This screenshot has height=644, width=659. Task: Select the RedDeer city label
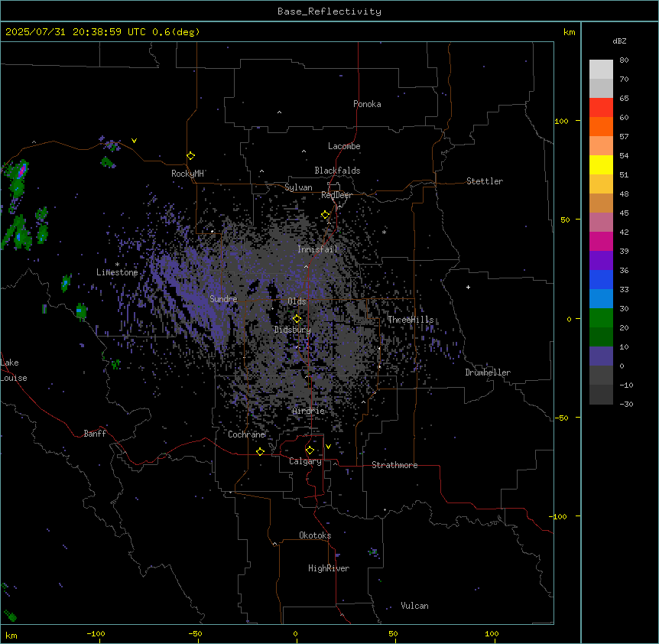click(336, 195)
